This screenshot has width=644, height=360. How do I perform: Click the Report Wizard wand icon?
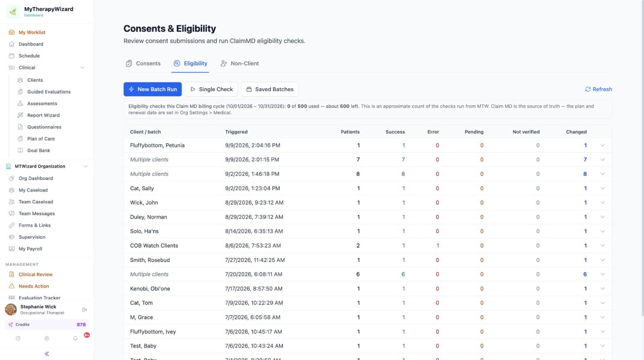click(x=20, y=115)
